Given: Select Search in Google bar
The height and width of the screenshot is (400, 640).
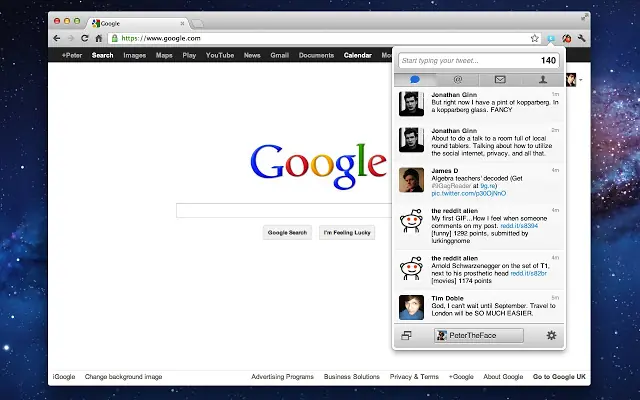Looking at the screenshot, I should click(102, 55).
